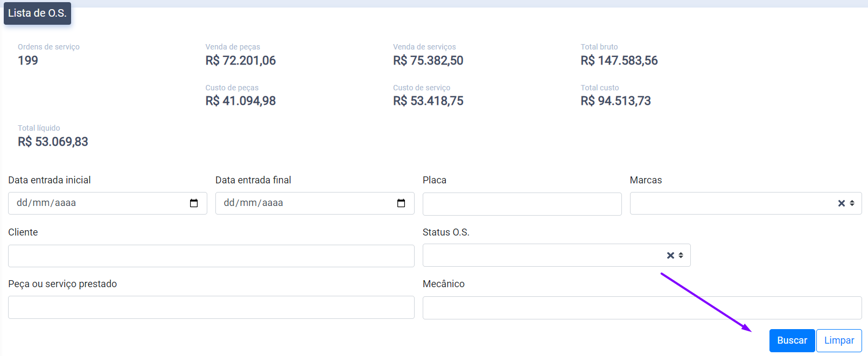Click the Lista de O.S. header tab
Viewport: 868px width, 356px height.
[37, 13]
